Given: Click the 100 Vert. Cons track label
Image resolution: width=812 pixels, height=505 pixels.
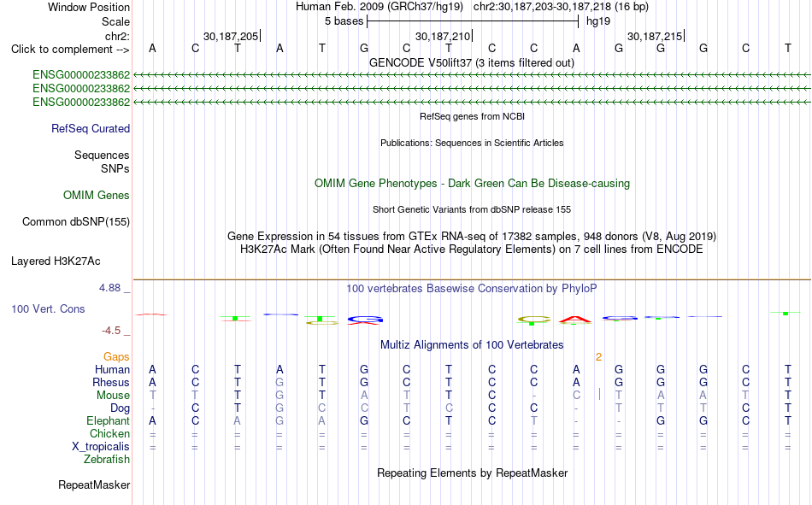Looking at the screenshot, I should [48, 308].
